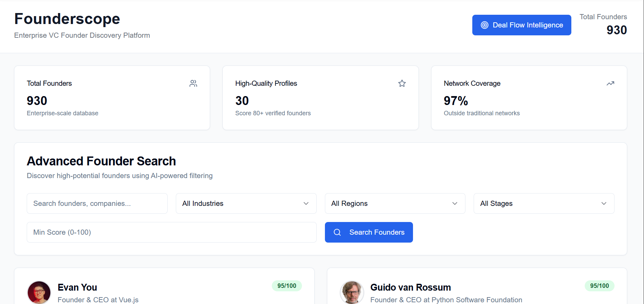Open Guido van Rossum's profile photo

tap(352, 292)
